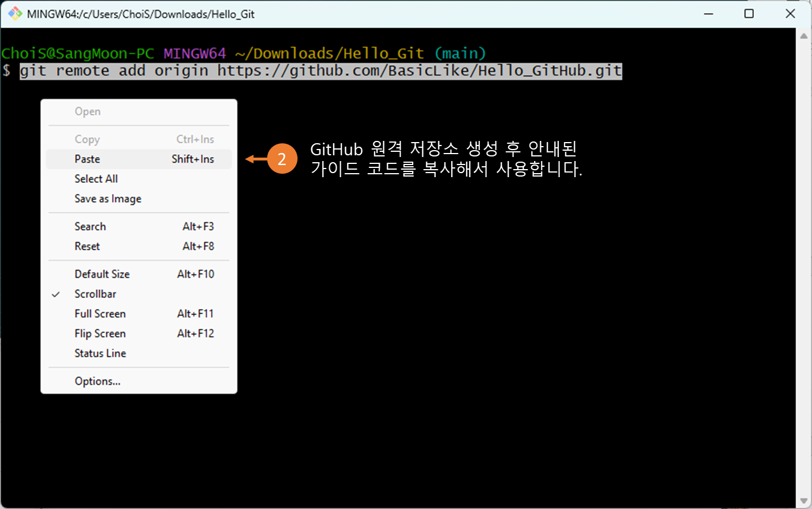The image size is (812, 509).
Task: Minimize the MINGW64 terminal window
Action: [708, 13]
